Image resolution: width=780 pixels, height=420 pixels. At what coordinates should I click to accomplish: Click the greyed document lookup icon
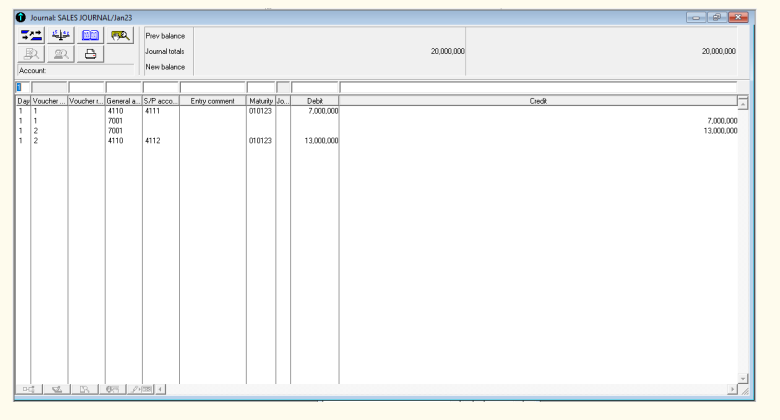31,54
